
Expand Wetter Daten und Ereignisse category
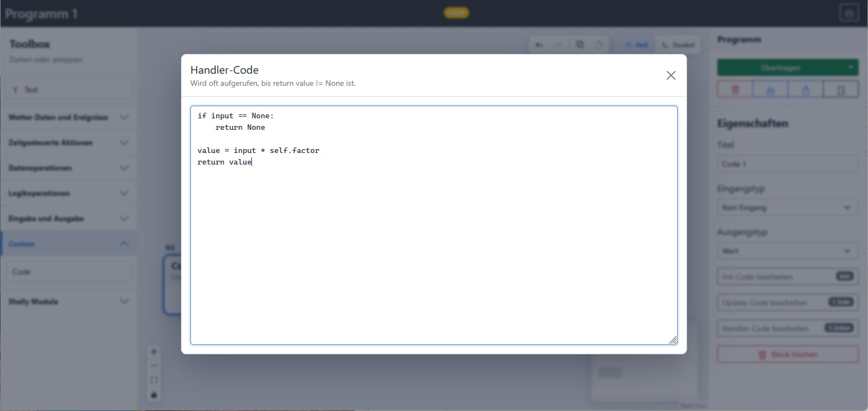coord(69,117)
